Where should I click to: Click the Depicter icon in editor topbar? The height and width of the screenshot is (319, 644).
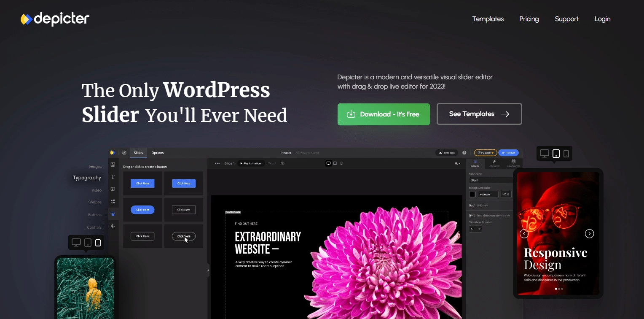pyautogui.click(x=113, y=153)
